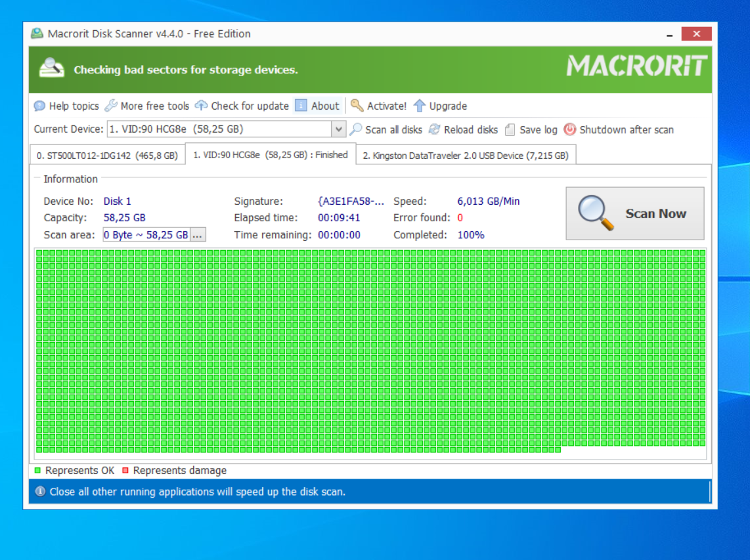
Task: Click the info icon in blue status bar
Action: [41, 491]
